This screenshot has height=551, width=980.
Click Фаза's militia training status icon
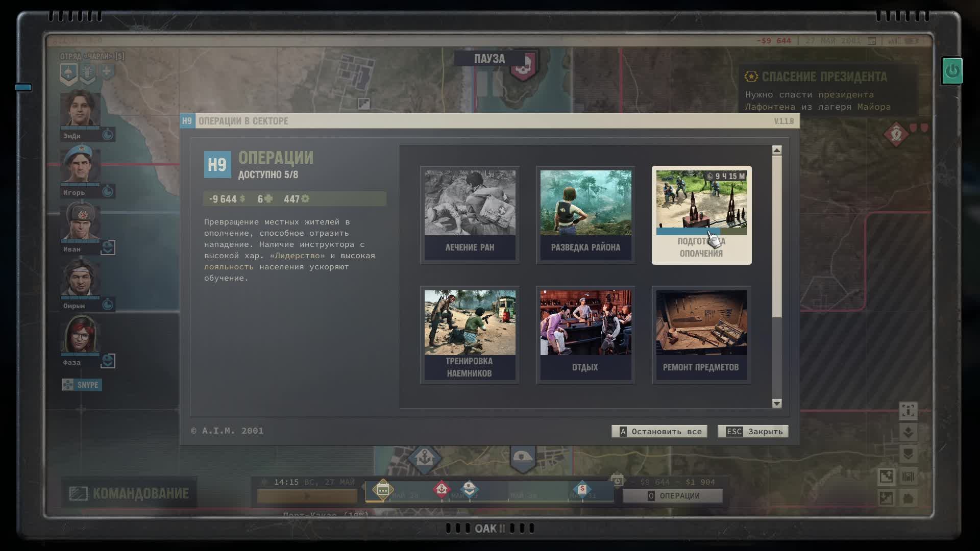click(x=108, y=361)
